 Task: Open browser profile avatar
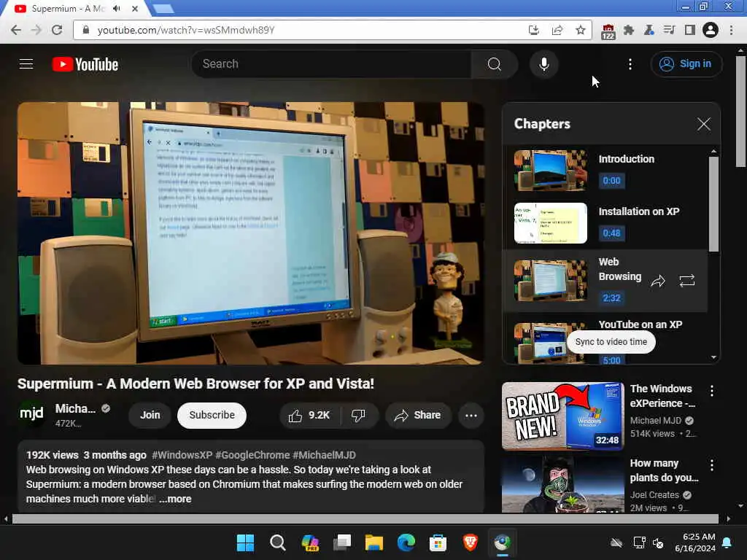click(x=711, y=30)
